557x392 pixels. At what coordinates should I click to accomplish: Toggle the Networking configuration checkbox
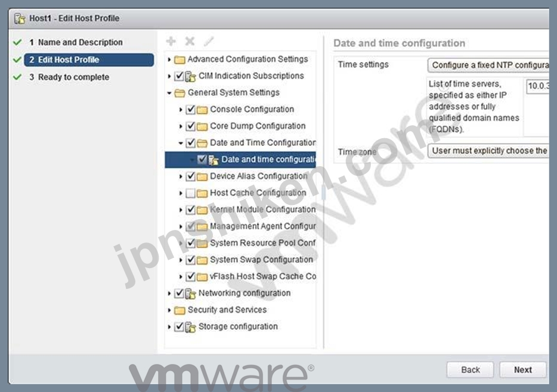(x=180, y=293)
